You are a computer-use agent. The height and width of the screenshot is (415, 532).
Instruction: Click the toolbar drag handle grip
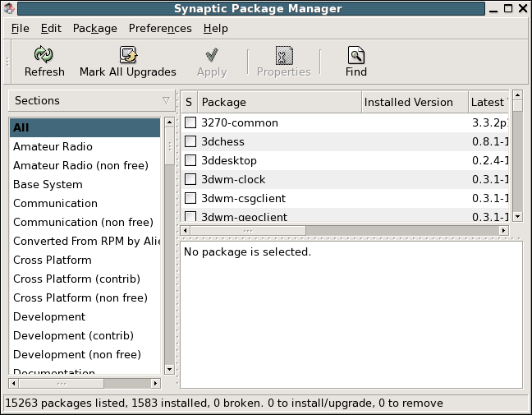tap(7, 62)
